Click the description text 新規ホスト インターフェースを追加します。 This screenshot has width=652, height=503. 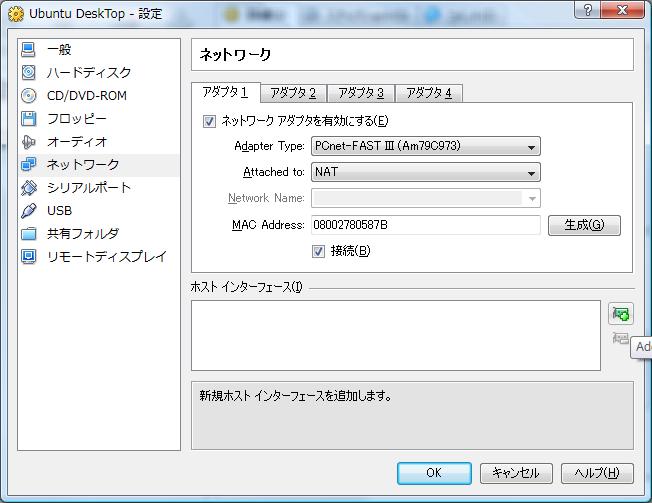tap(295, 395)
